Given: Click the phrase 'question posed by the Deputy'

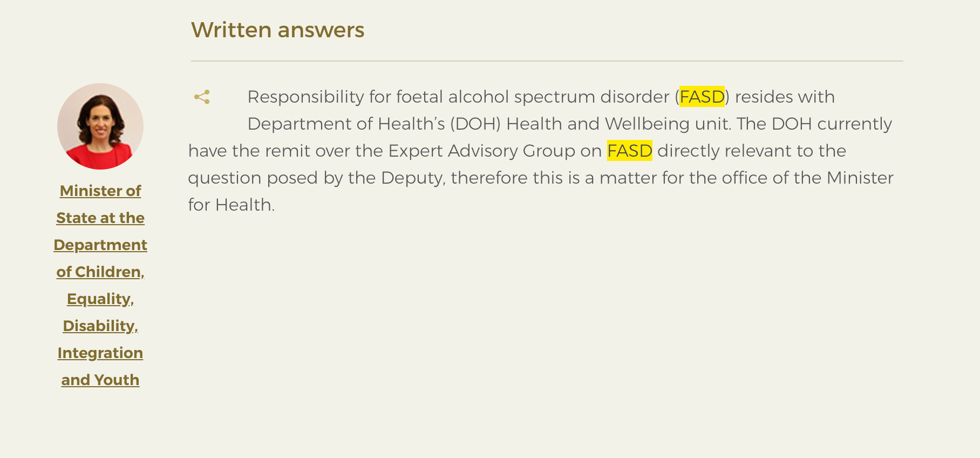Looking at the screenshot, I should point(316,178).
